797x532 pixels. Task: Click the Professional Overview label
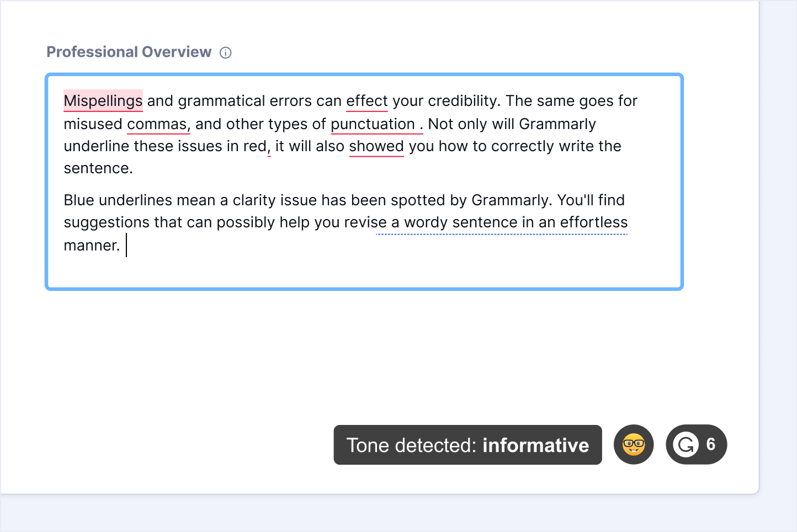(129, 52)
